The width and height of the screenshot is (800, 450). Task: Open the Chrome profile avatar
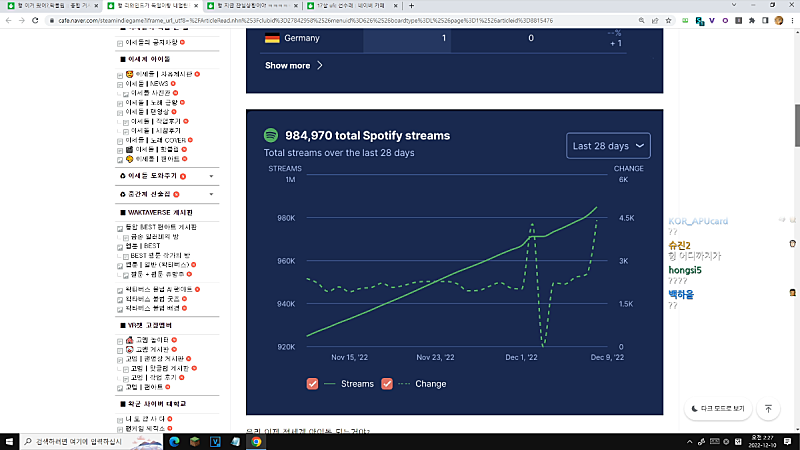(x=779, y=20)
